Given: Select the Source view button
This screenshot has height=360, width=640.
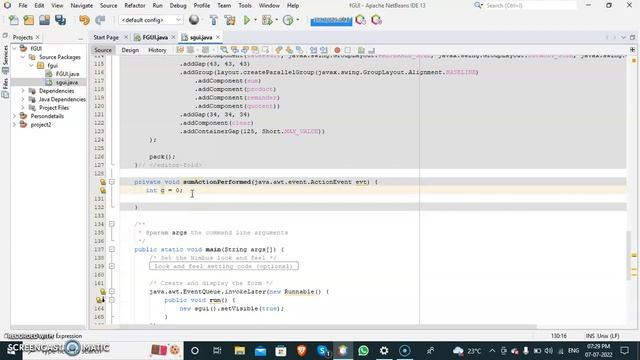Looking at the screenshot, I should coord(103,50).
